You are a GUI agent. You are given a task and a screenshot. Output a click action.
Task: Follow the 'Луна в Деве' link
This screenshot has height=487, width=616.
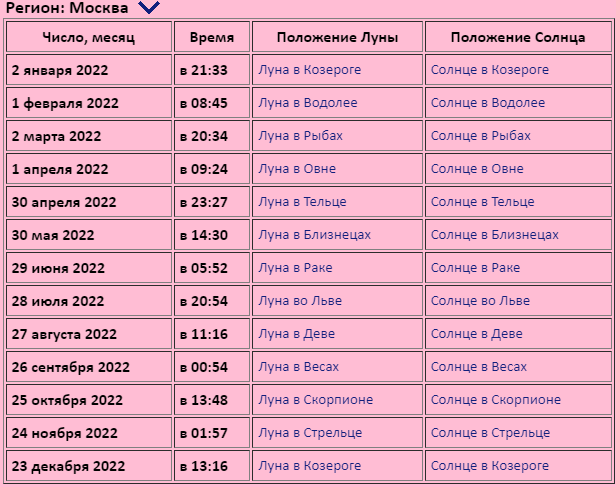(296, 334)
